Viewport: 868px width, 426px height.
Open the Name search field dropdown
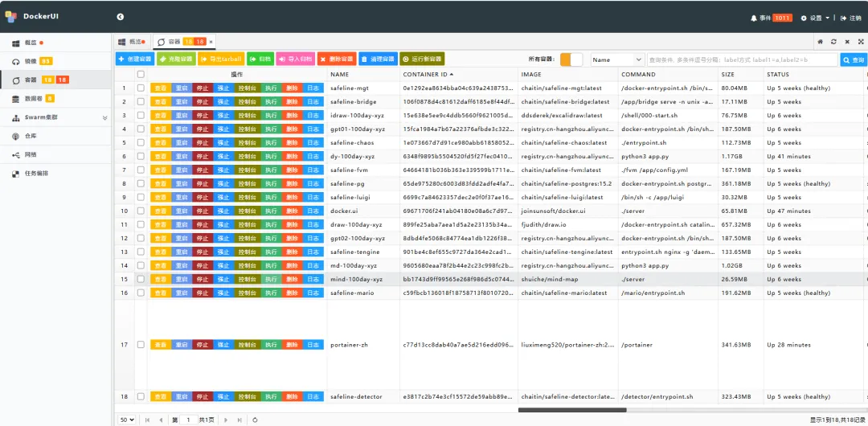617,59
